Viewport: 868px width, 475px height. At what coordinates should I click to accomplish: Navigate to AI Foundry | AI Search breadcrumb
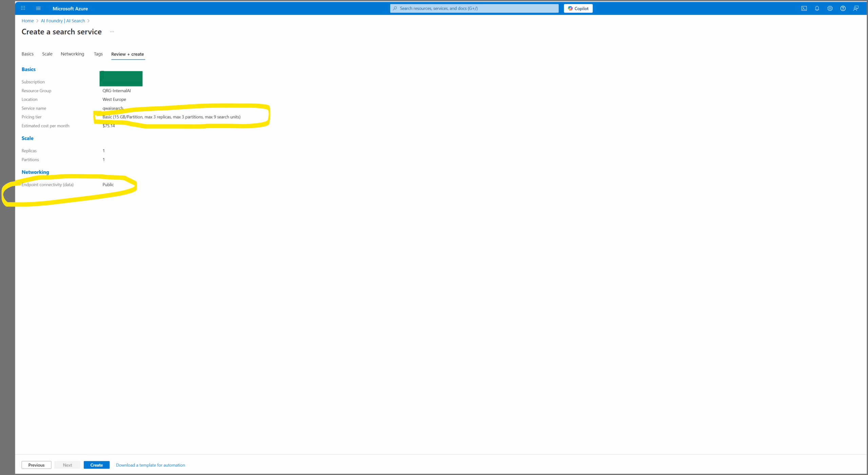click(x=63, y=21)
